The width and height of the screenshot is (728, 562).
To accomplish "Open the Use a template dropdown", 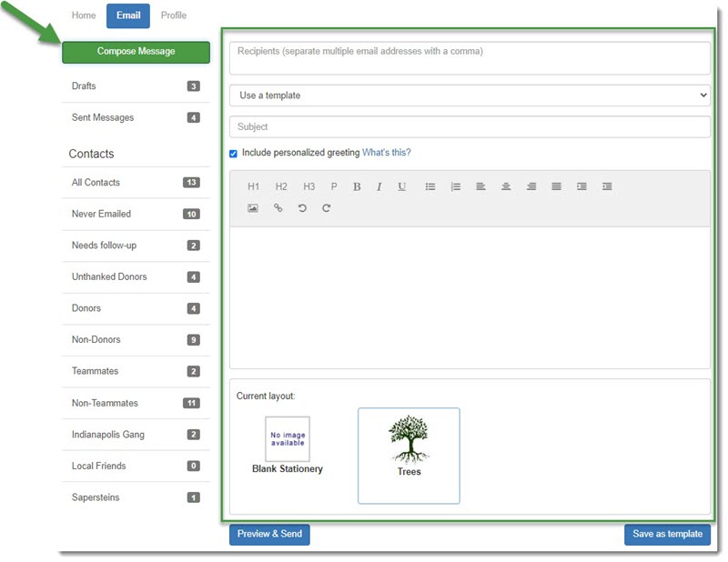I will coord(470,95).
